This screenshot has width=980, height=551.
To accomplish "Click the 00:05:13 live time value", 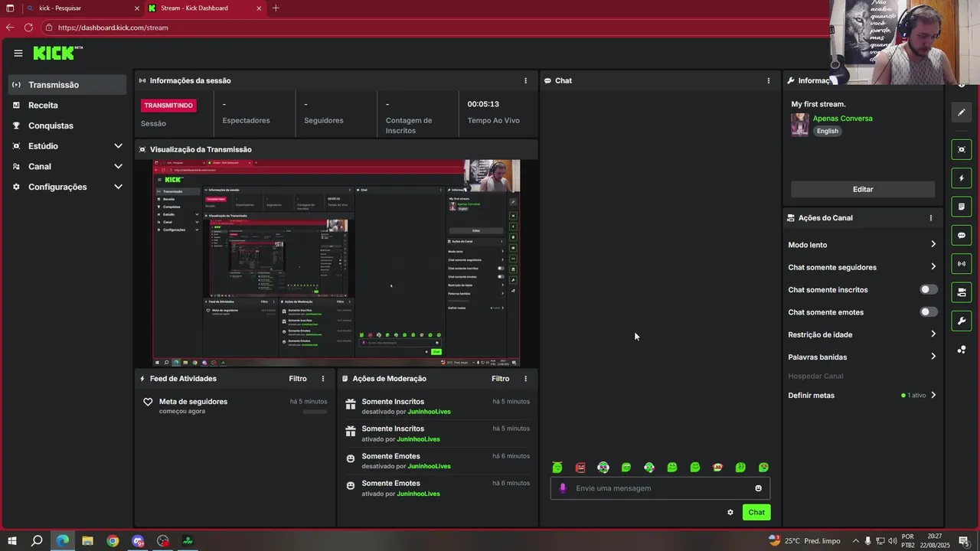I will [x=483, y=104].
